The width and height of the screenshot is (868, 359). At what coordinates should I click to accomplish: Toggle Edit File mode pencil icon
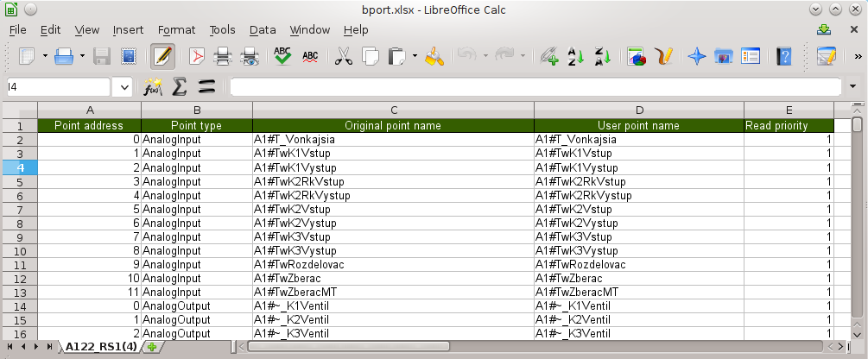click(162, 57)
